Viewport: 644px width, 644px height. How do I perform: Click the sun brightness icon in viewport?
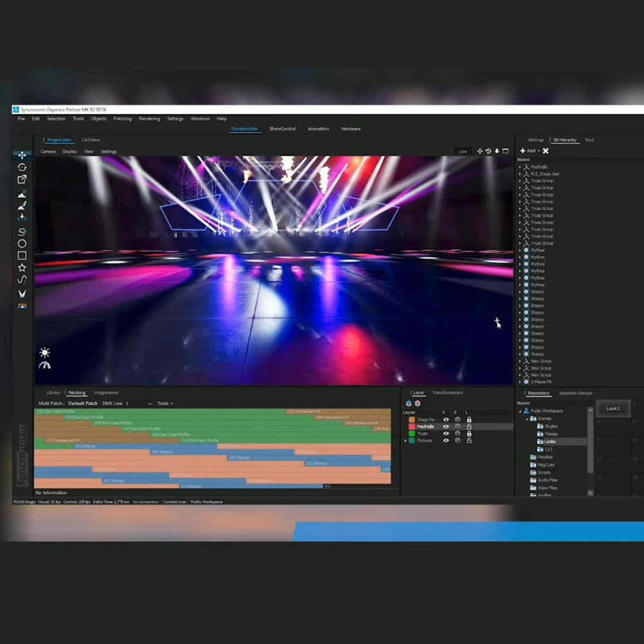44,352
